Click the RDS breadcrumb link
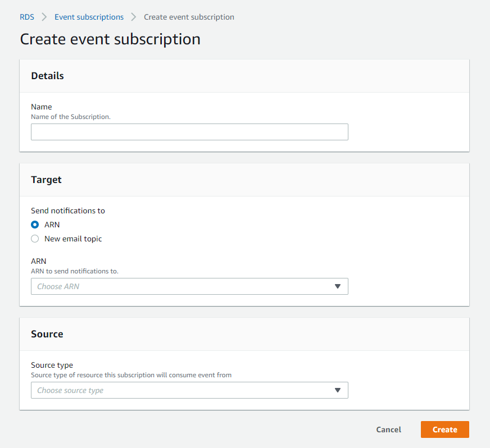490x448 pixels. pos(27,17)
